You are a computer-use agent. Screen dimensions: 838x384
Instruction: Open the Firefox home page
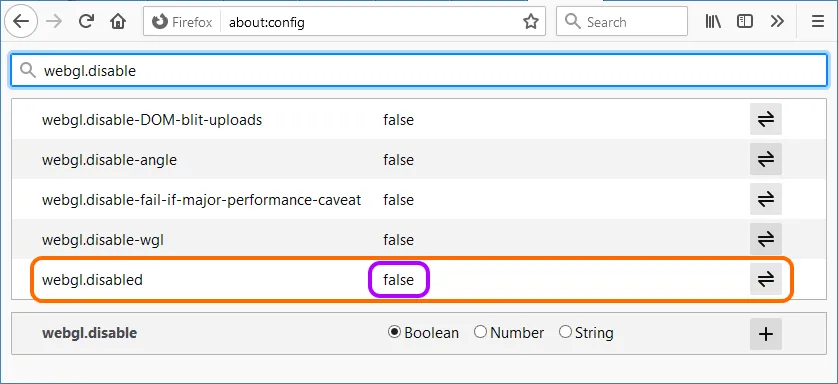(x=118, y=22)
